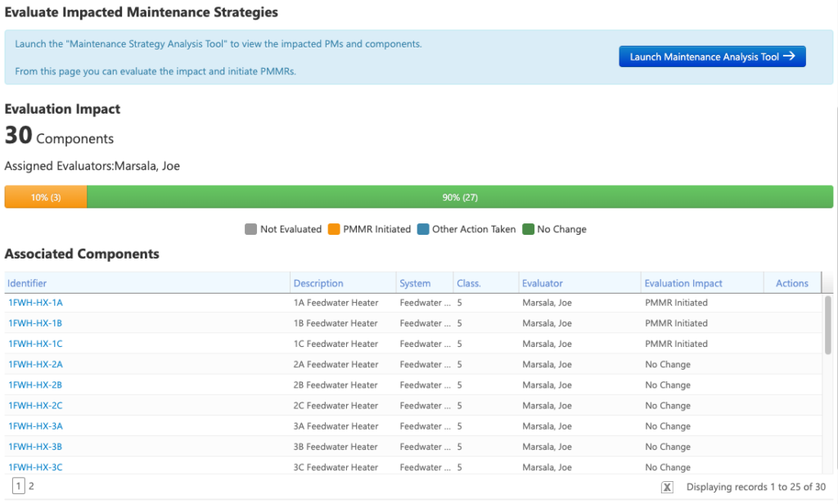
Task: Open component 1FWH-HX-2A link
Action: point(35,364)
